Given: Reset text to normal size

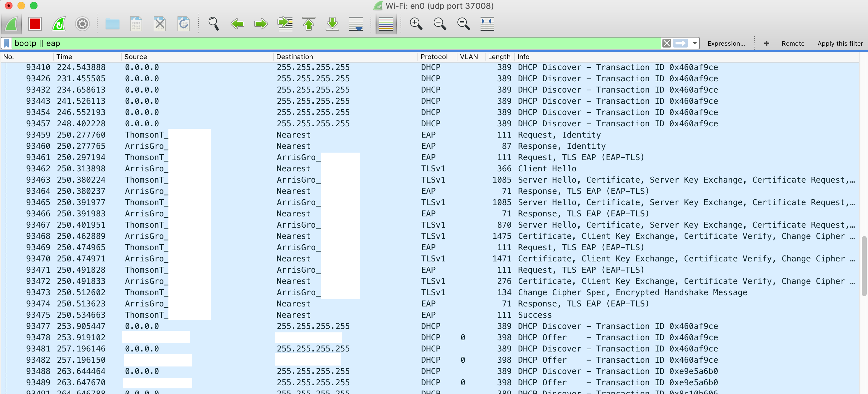Looking at the screenshot, I should point(463,24).
